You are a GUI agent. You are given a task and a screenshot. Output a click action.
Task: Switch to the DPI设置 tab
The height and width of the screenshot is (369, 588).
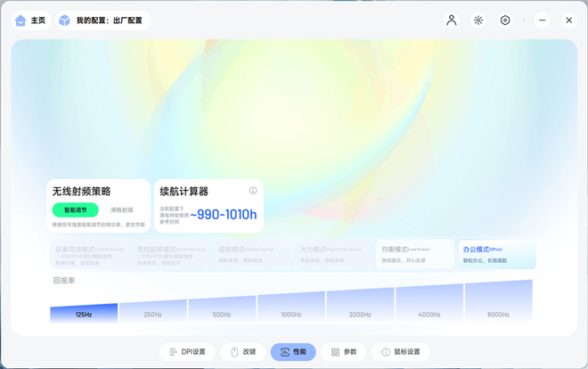coord(187,352)
